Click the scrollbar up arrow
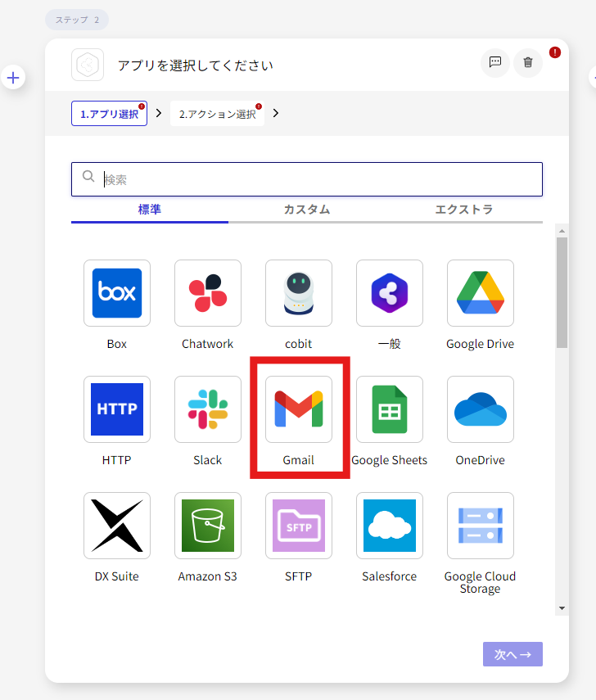The image size is (596, 700). [x=562, y=231]
